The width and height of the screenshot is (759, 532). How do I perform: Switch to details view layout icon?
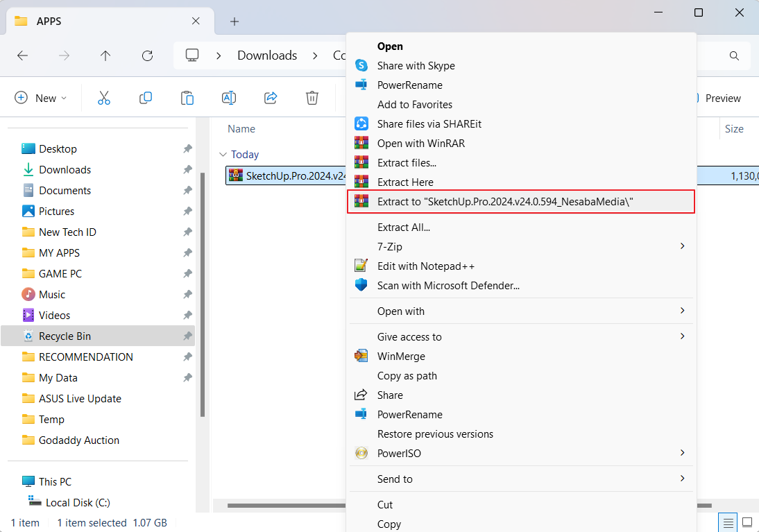pos(728,522)
